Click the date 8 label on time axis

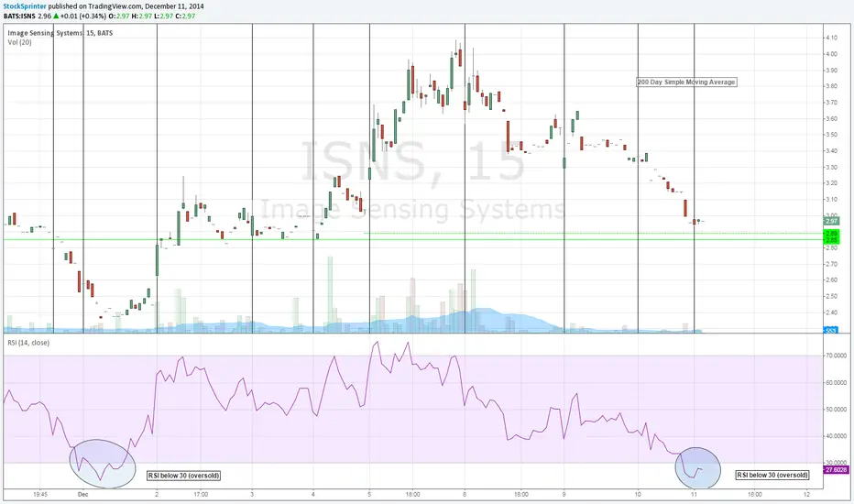tap(465, 495)
